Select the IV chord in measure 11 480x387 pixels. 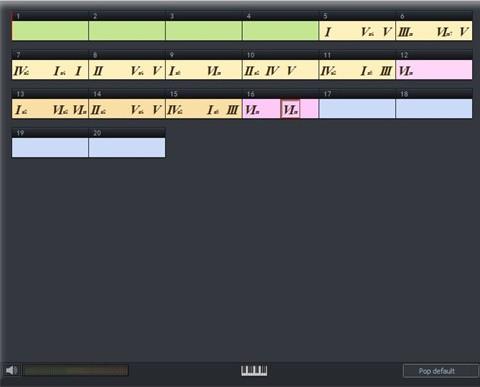pos(328,71)
